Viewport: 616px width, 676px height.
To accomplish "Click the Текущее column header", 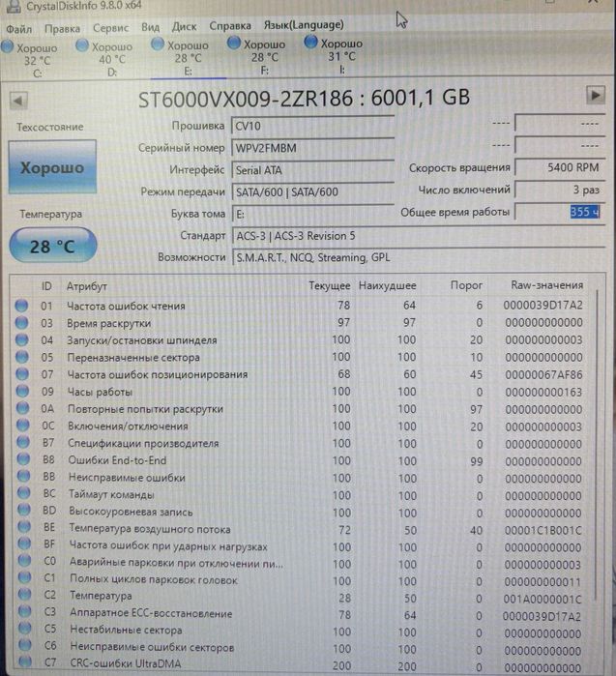I will point(330,285).
